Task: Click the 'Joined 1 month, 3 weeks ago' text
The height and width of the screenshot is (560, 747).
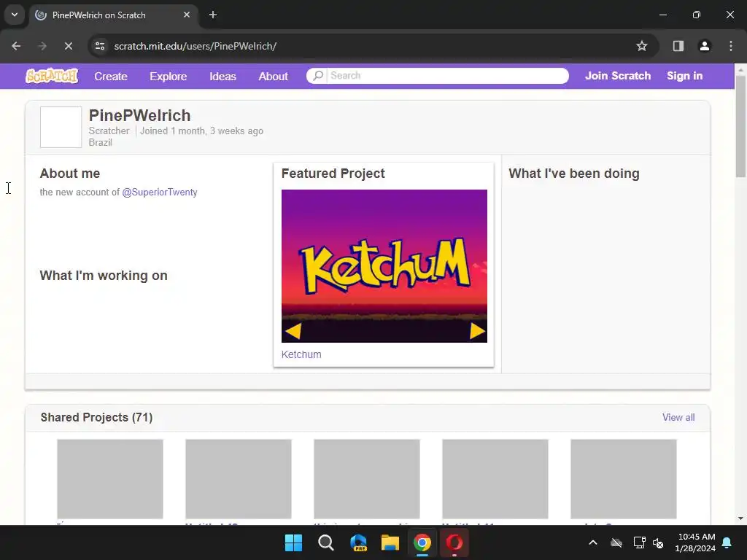Action: pos(201,131)
